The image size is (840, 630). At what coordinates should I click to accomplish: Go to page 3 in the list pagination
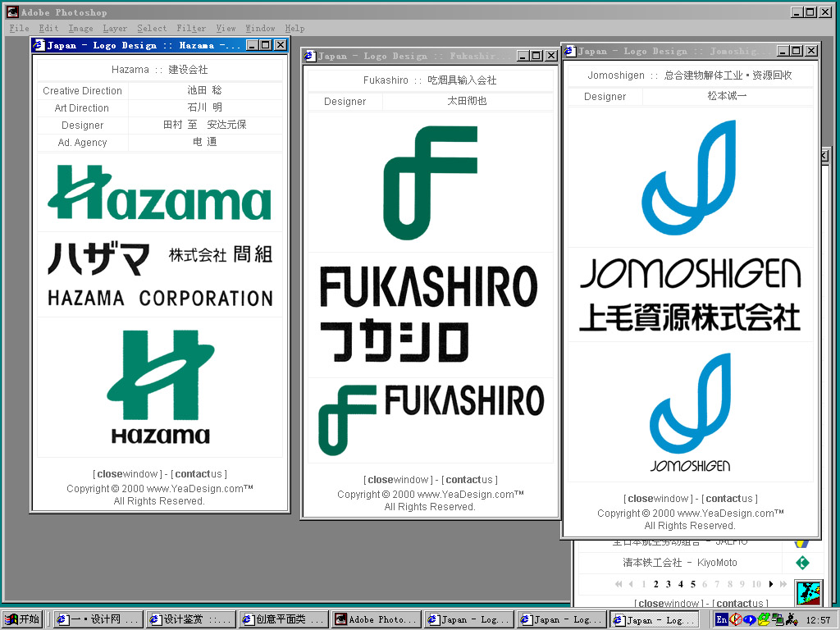(x=668, y=584)
